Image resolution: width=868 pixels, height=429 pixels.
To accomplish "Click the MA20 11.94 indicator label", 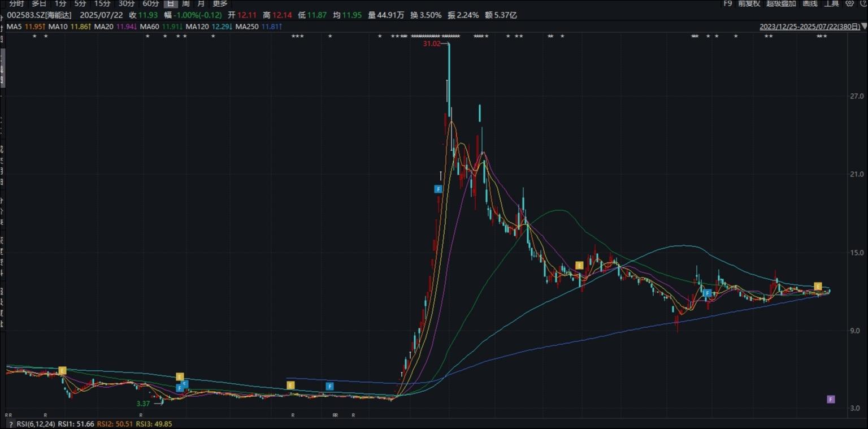I will point(116,27).
